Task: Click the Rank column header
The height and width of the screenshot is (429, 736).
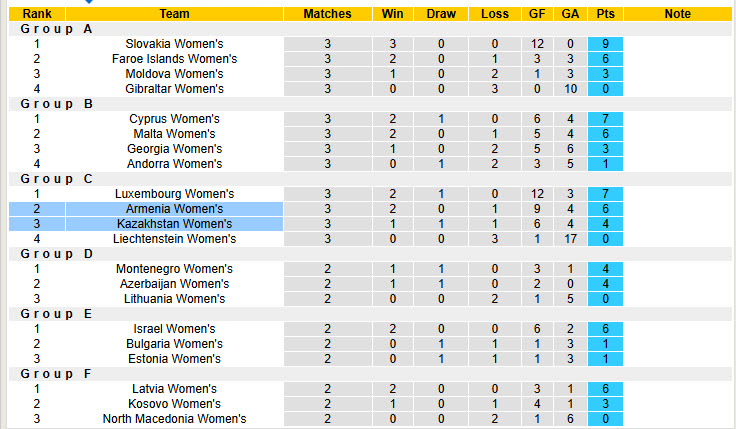Action: click(x=37, y=14)
